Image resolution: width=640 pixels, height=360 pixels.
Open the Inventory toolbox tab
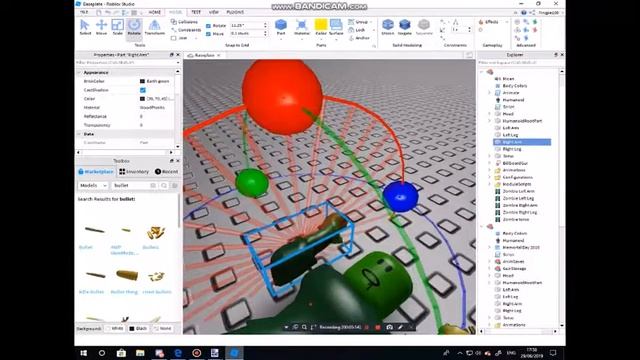click(x=134, y=172)
